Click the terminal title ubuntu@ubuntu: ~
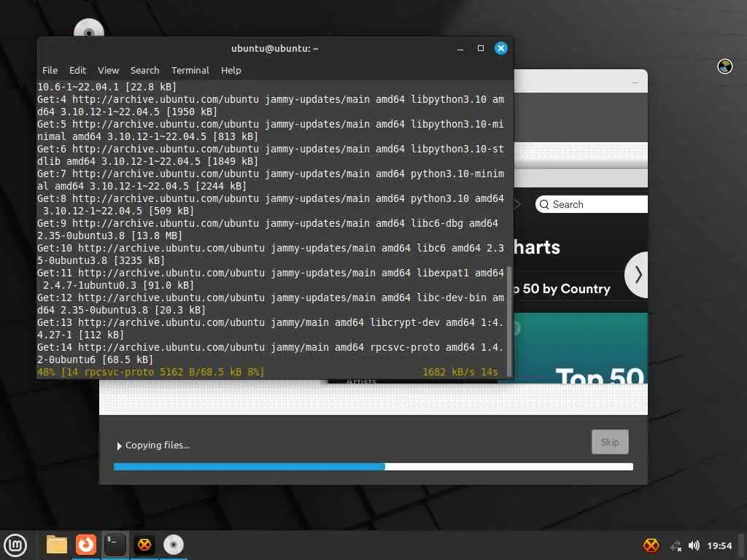Viewport: 747px width, 560px height. (x=275, y=48)
